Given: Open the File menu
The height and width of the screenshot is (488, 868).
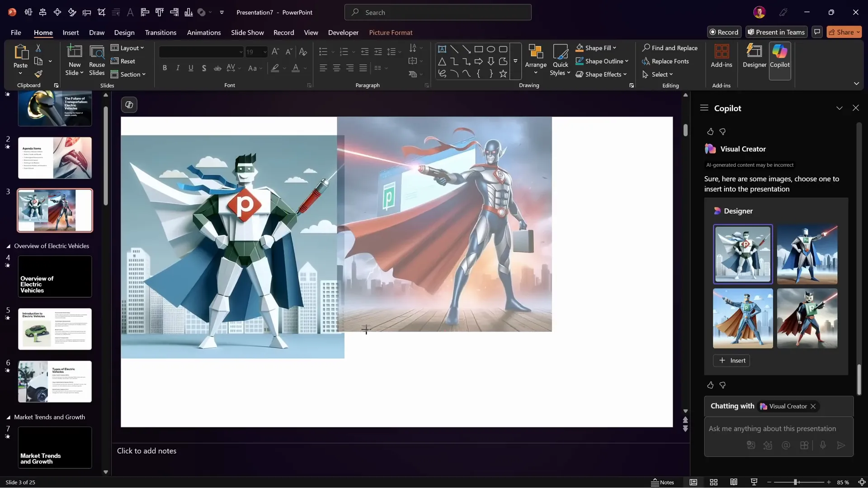Looking at the screenshot, I should click(16, 33).
